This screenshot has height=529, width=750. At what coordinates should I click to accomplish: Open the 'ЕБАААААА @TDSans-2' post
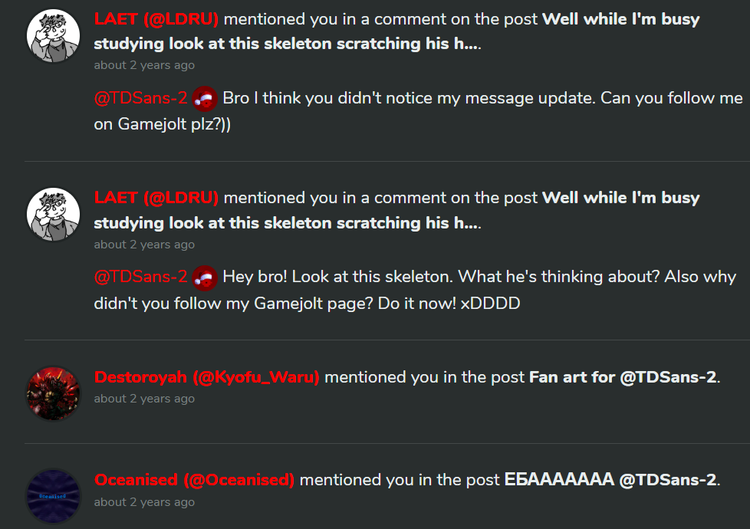point(611,480)
